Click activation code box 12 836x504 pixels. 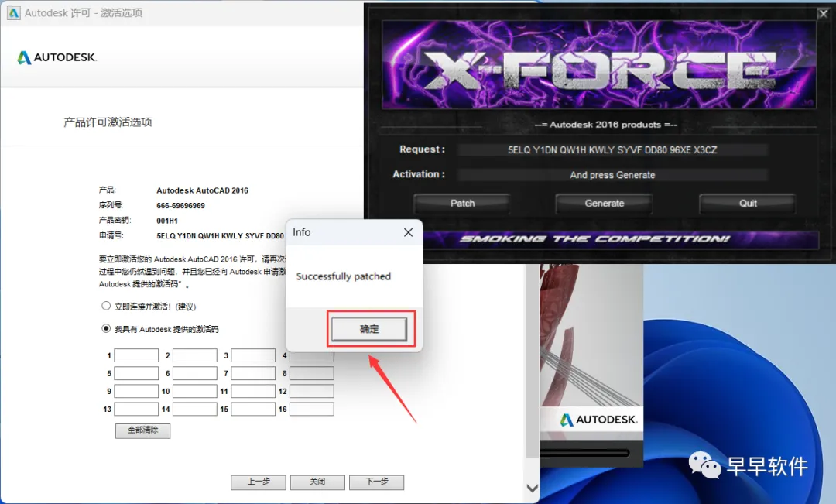tap(312, 391)
